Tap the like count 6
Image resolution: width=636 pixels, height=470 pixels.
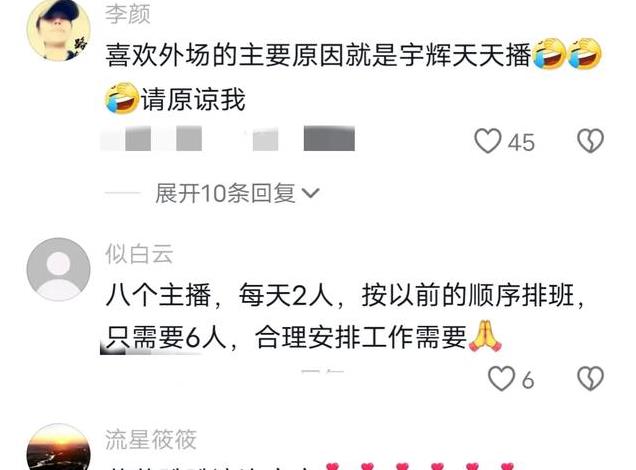pos(528,381)
